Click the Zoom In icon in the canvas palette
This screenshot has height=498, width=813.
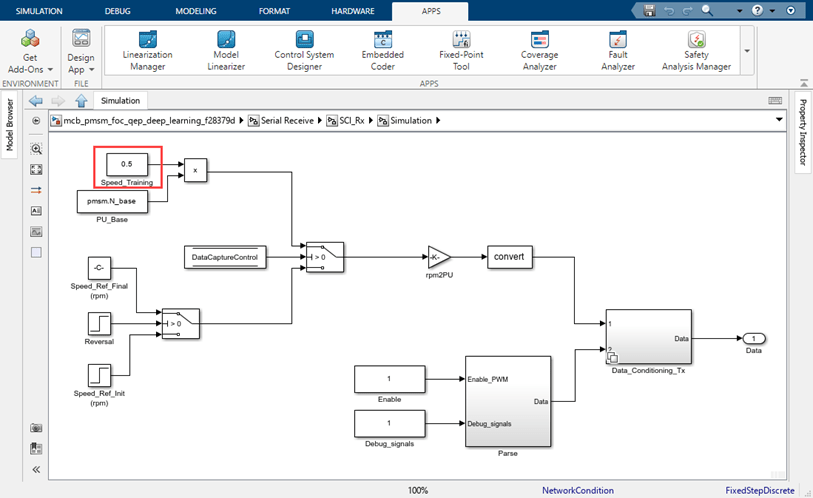37,148
